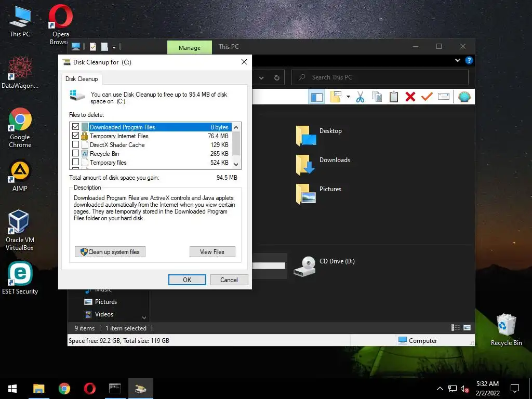Click the preview pane icon in This PC toolbar
This screenshot has width=532, height=399.
tap(316, 97)
